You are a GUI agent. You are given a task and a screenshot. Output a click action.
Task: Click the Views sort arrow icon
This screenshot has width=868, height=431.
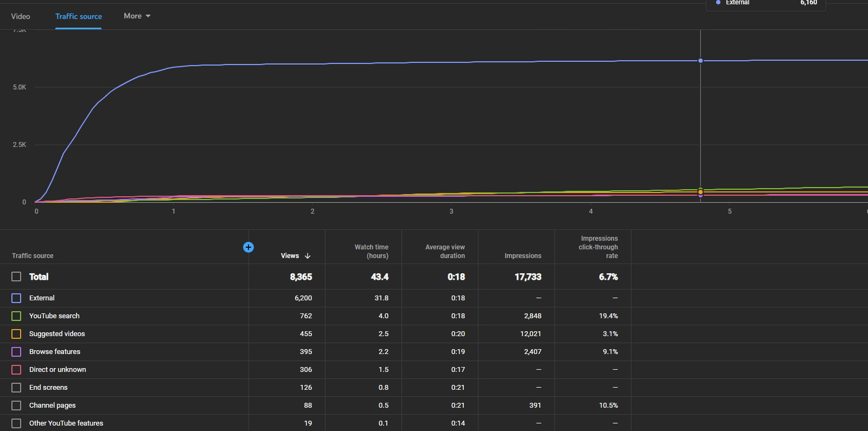pyautogui.click(x=308, y=256)
